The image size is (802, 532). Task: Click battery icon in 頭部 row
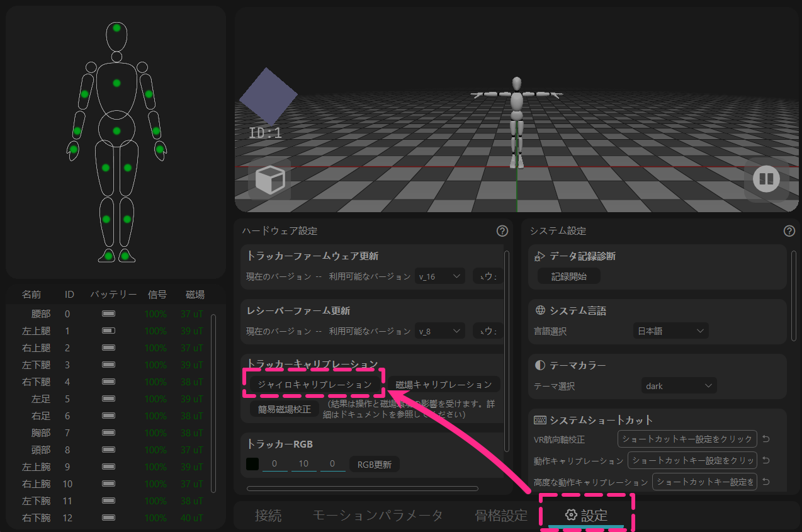(x=108, y=450)
